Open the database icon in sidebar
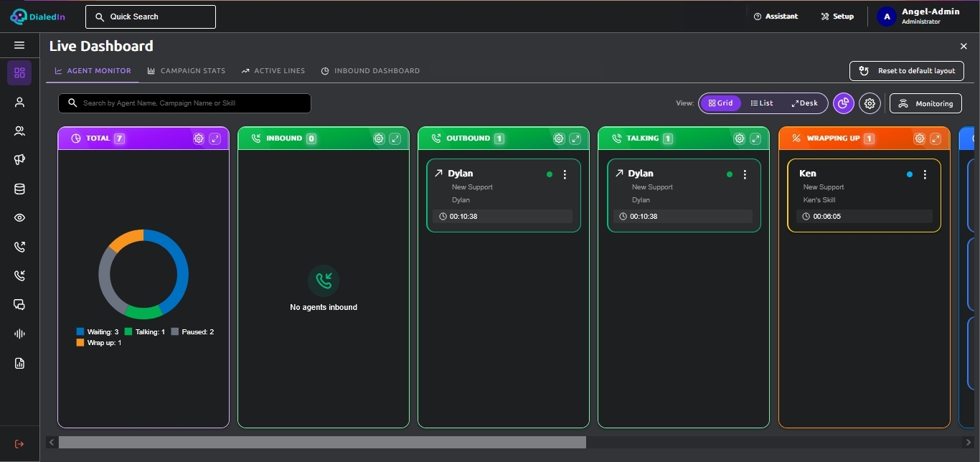The height and width of the screenshot is (462, 980). 19,189
